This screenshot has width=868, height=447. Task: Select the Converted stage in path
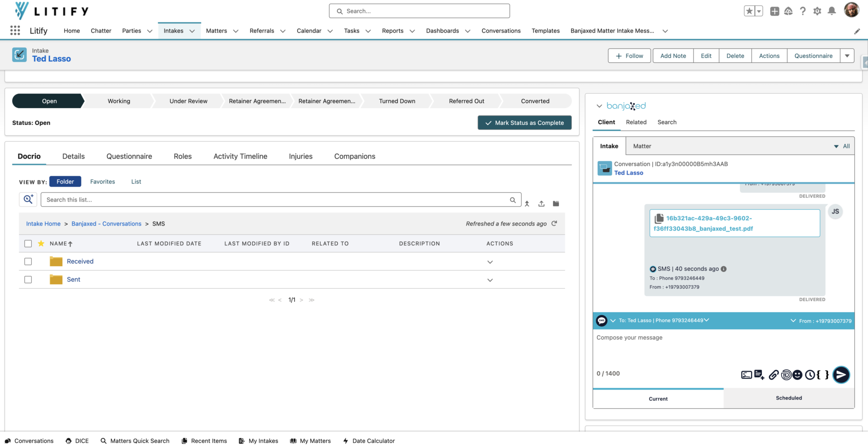point(535,101)
